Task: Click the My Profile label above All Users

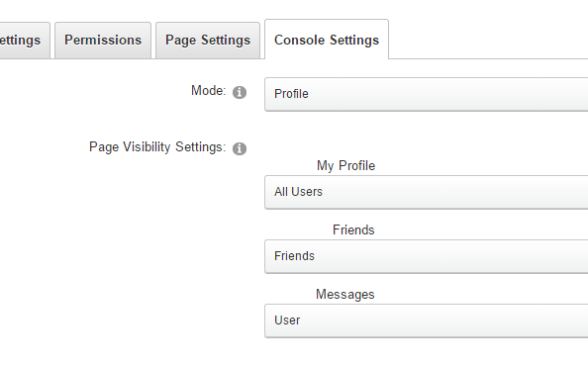Action: point(345,165)
